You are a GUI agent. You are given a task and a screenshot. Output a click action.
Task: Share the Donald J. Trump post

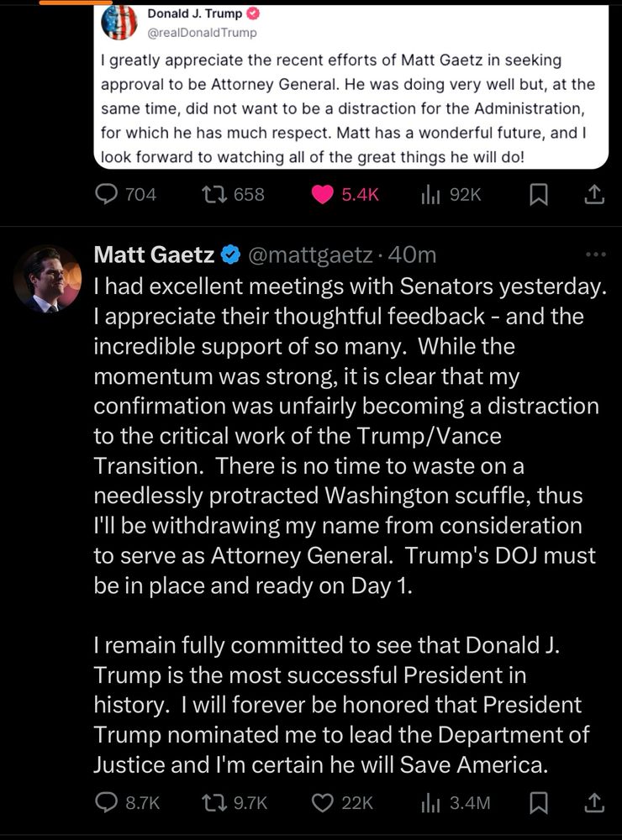click(593, 194)
